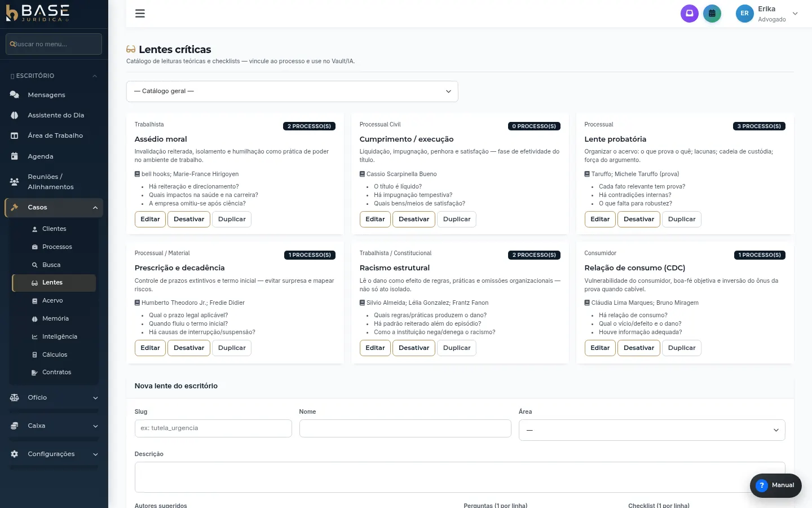Open Assistente do Dia in sidebar
The width and height of the screenshot is (812, 508).
point(54,115)
